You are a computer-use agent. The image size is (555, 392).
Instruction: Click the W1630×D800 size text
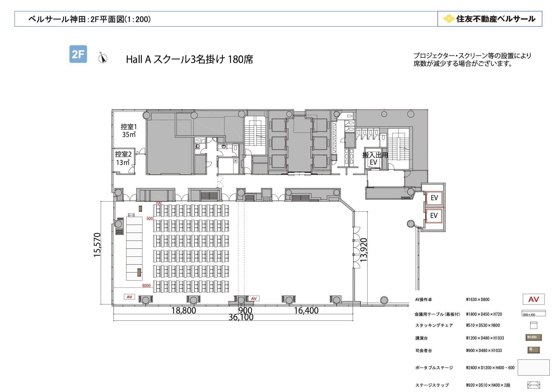click(x=478, y=299)
